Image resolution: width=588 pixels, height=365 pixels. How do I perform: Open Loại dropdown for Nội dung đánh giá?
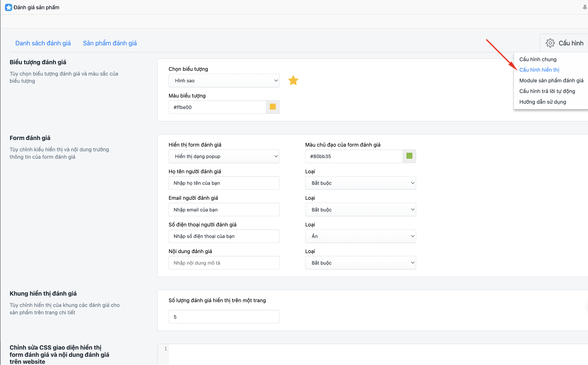tap(360, 263)
